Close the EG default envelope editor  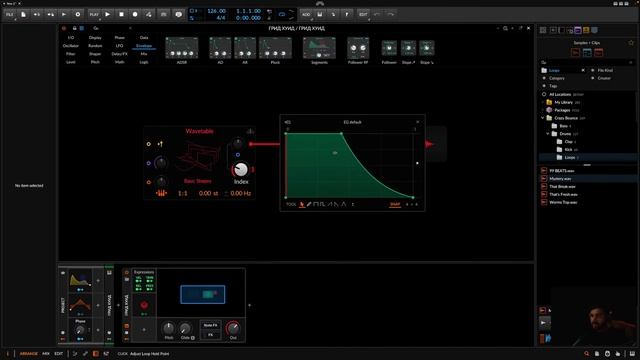417,122
